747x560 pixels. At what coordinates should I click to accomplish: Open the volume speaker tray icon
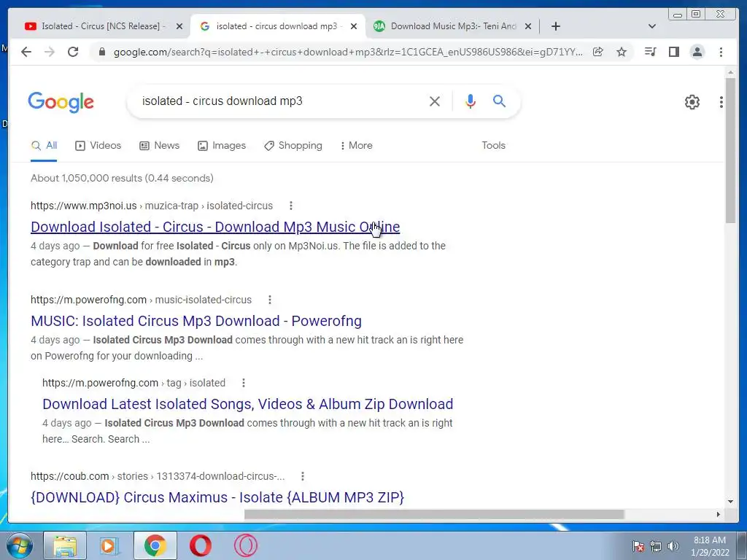[x=673, y=546]
